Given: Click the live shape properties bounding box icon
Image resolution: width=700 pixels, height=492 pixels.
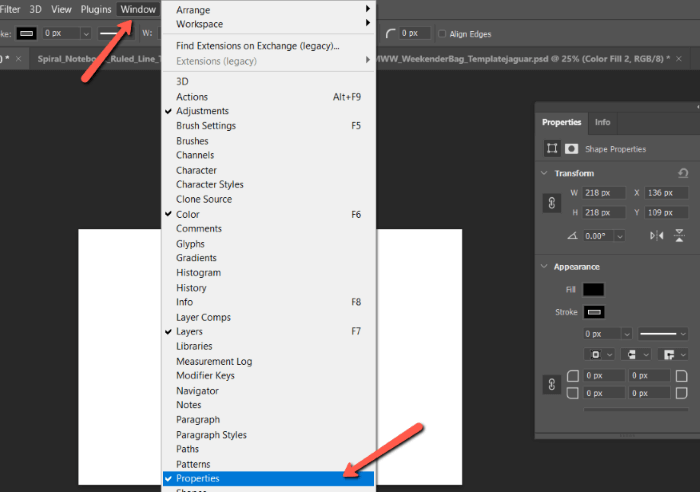Looking at the screenshot, I should [551, 149].
